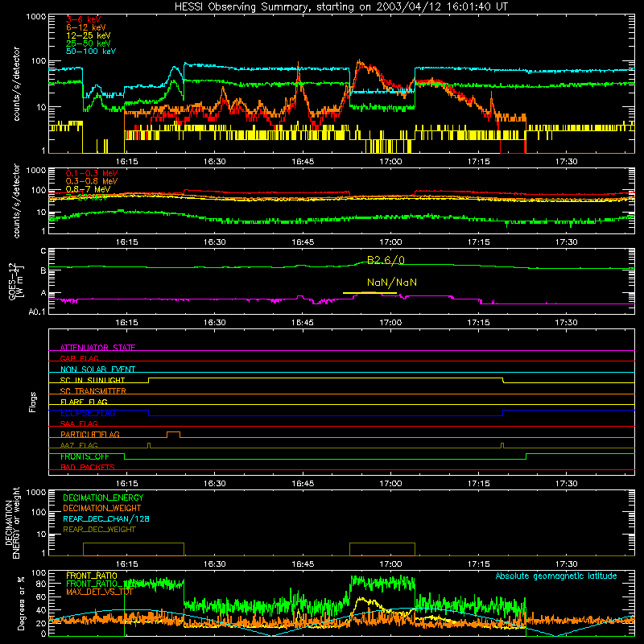Select the ECLIPSE_FLAG label
This screenshot has width=644, height=644.
point(88,413)
